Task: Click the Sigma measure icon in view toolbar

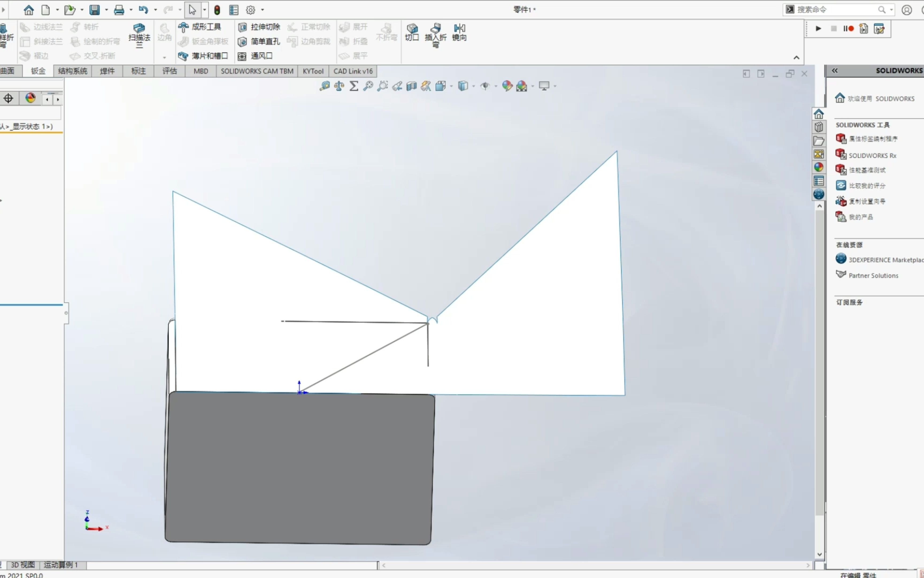Action: 354,86
